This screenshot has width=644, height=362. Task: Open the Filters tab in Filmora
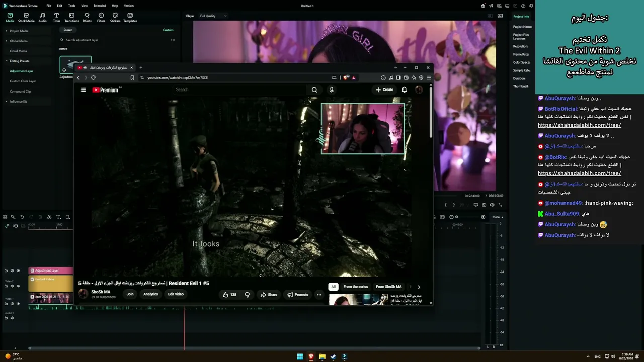[x=101, y=18]
